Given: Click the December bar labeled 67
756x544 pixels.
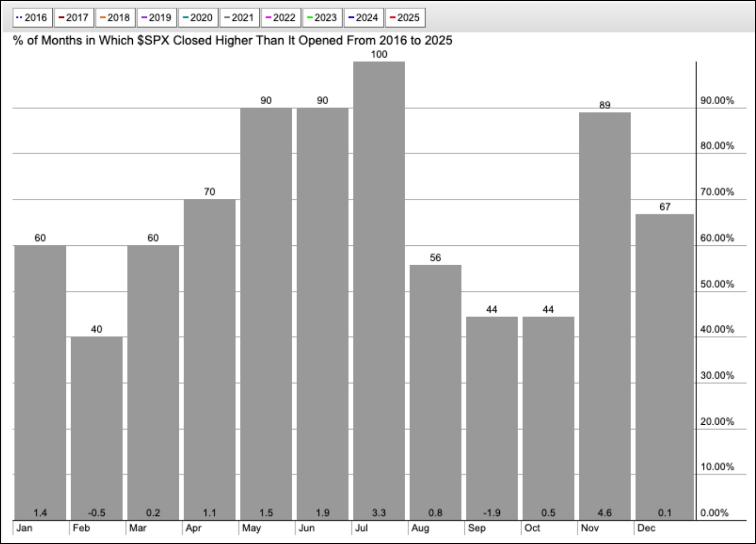Looking at the screenshot, I should [664, 367].
